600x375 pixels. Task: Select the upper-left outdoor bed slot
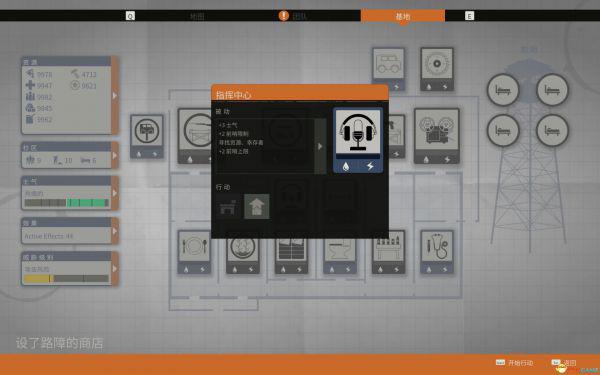[x=503, y=90]
